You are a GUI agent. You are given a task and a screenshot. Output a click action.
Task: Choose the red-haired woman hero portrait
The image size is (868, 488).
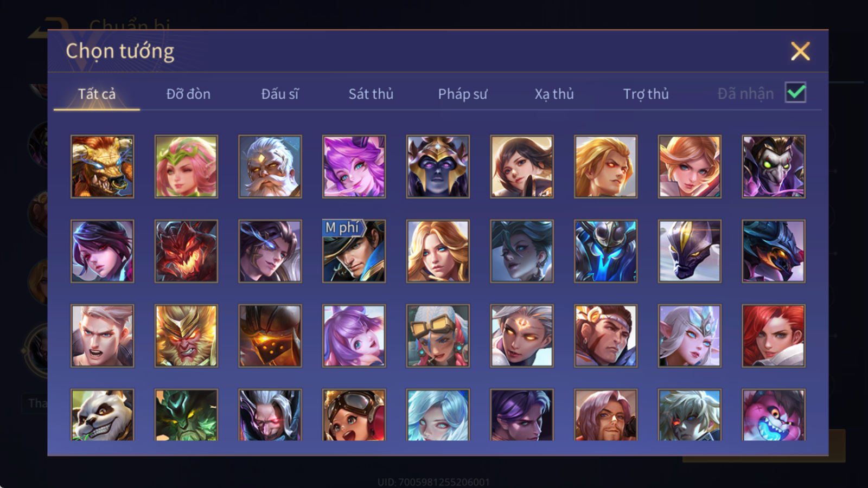tap(774, 336)
